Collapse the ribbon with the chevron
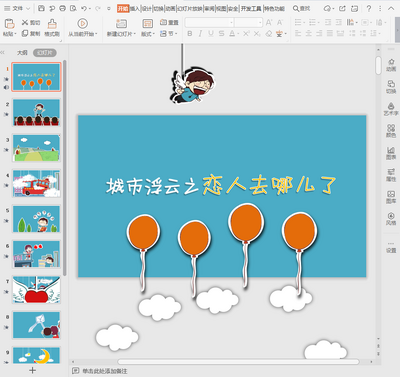400x377 pixels. (391, 8)
